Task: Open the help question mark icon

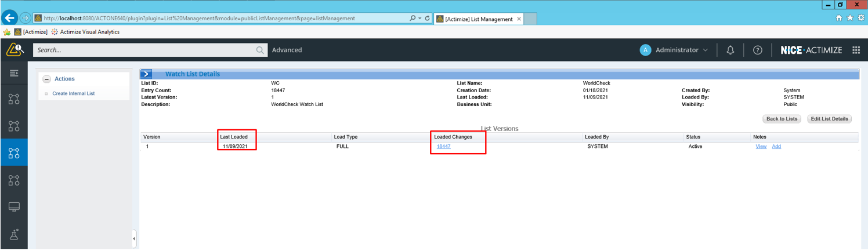Action: click(x=757, y=50)
